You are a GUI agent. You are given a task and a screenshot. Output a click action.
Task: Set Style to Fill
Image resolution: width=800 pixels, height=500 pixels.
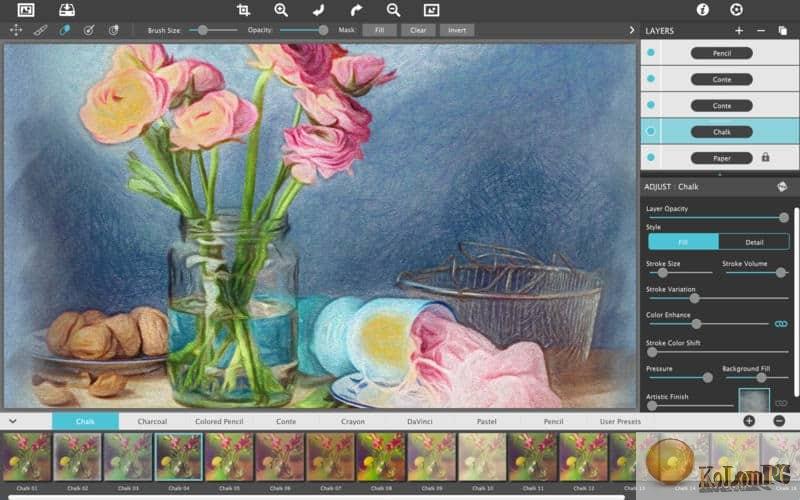pyautogui.click(x=683, y=242)
